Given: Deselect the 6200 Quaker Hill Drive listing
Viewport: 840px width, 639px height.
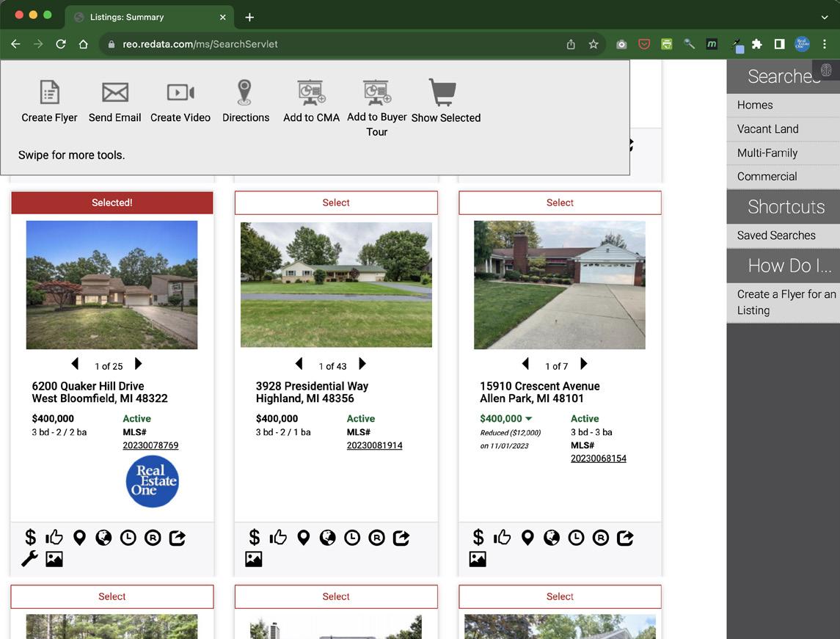Looking at the screenshot, I should pos(112,202).
